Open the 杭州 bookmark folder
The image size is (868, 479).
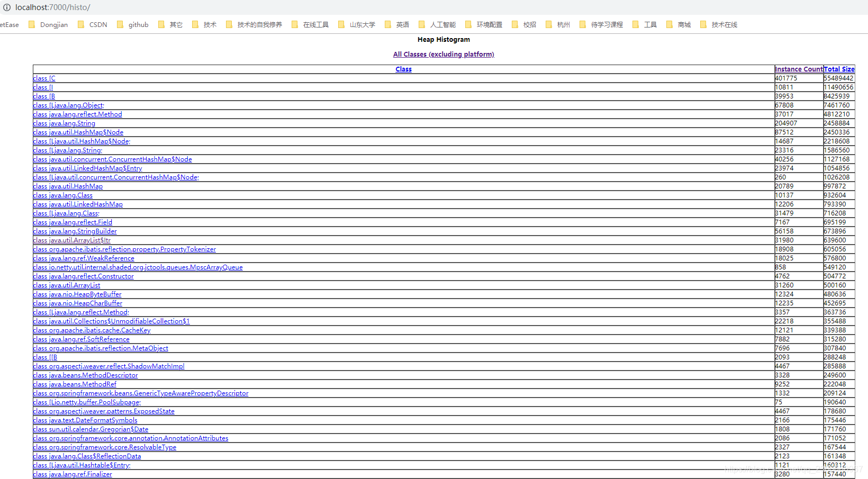(558, 24)
